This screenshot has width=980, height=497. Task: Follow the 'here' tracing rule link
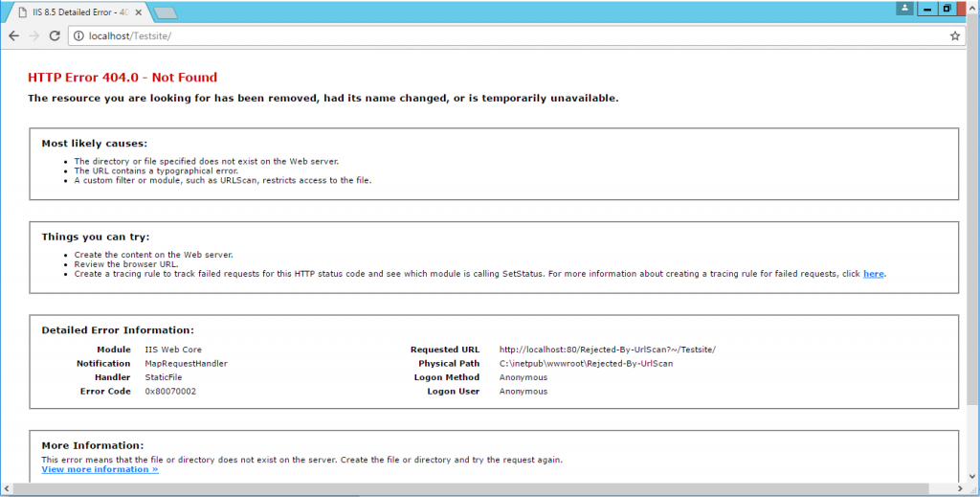(x=873, y=274)
